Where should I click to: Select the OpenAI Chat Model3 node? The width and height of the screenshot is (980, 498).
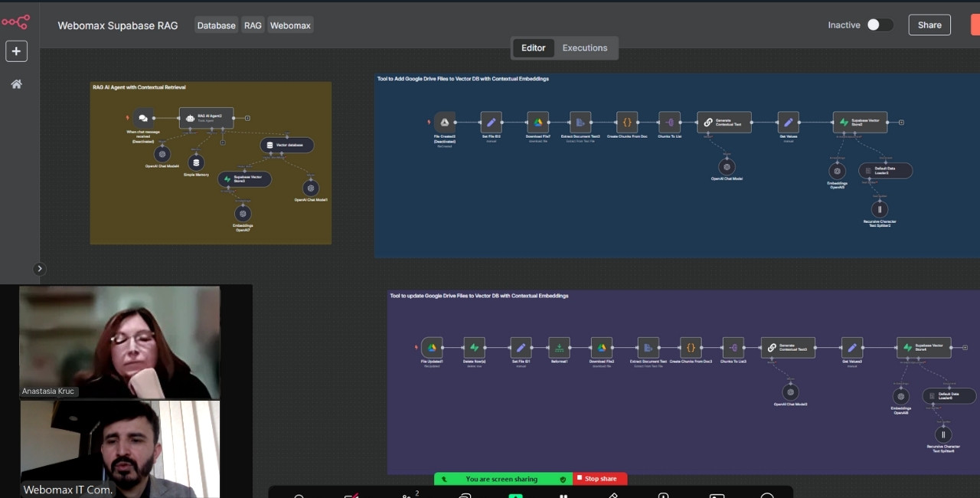[791, 392]
